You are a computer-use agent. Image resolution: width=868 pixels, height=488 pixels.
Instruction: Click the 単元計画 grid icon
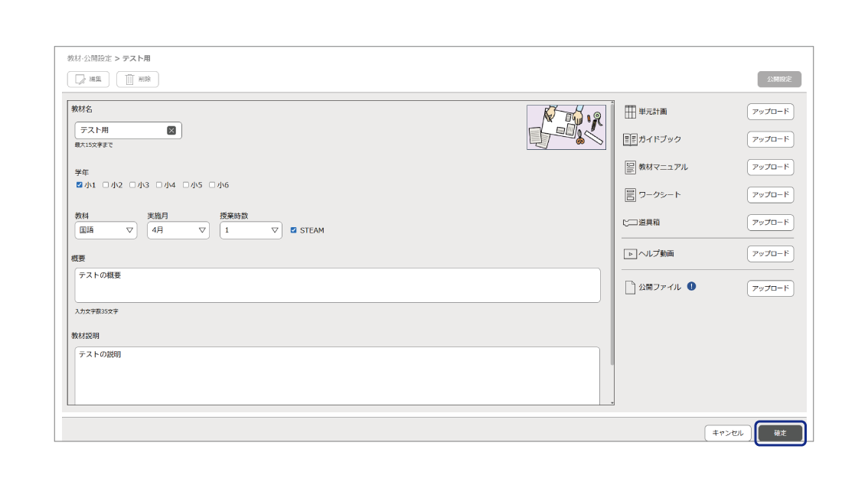click(x=630, y=112)
